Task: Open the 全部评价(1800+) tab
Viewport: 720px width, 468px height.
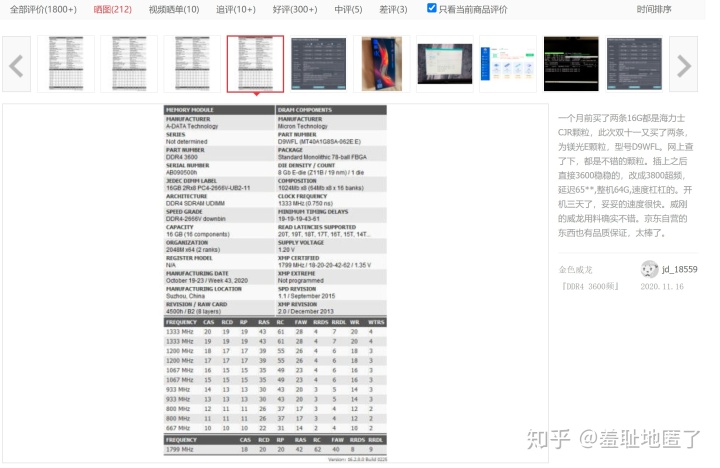Action: [x=43, y=9]
